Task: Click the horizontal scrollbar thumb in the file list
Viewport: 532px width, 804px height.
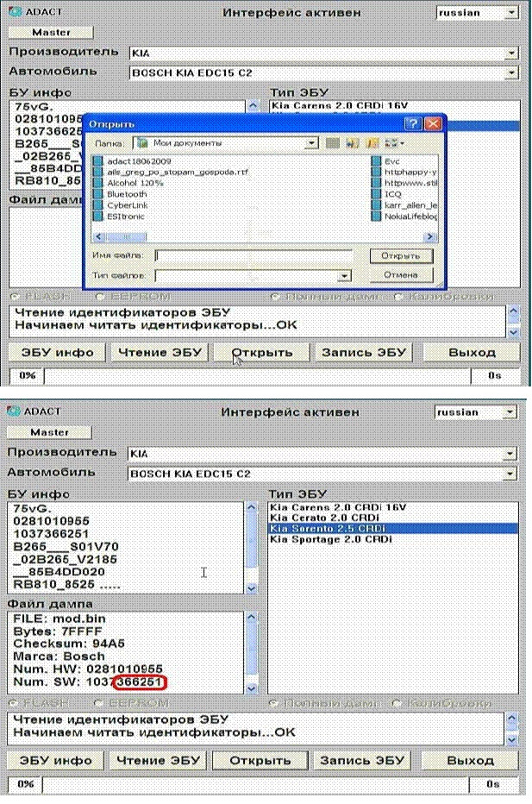Action: (x=127, y=237)
